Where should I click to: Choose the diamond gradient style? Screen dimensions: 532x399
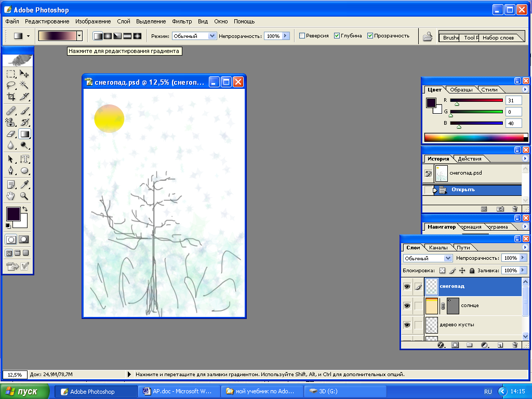point(137,36)
